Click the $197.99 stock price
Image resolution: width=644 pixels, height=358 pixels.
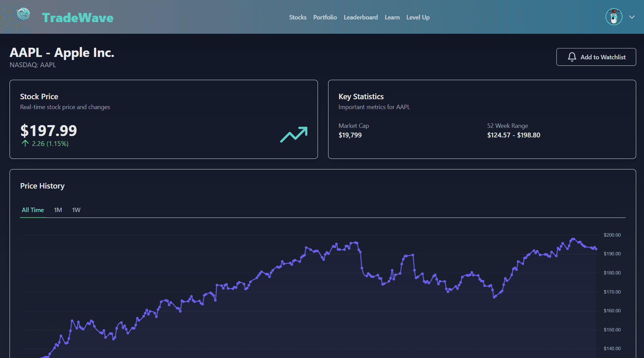click(x=49, y=131)
